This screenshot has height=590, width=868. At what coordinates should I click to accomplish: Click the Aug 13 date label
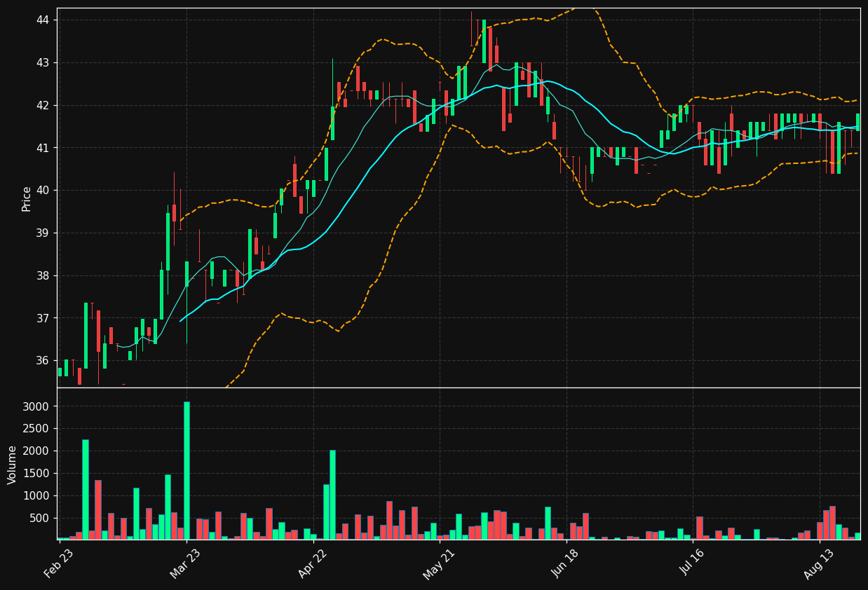point(820,564)
